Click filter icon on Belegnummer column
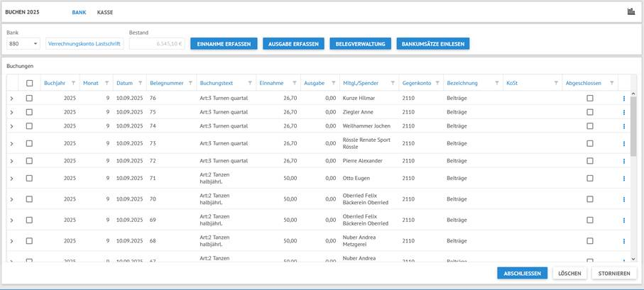 (x=190, y=83)
